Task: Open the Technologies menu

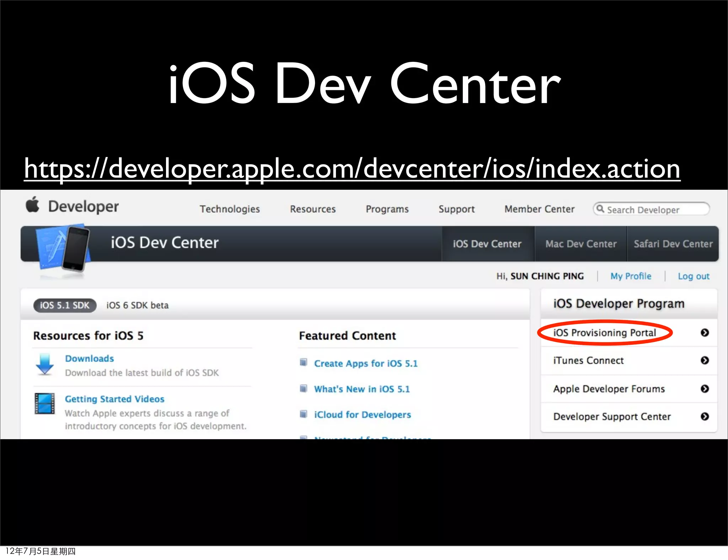Action: 230,209
